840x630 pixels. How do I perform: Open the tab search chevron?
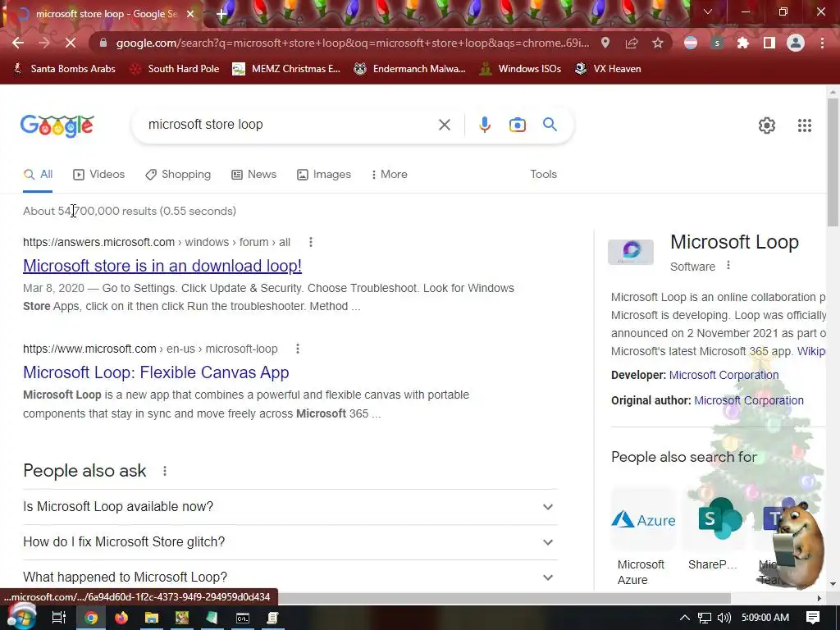[708, 11]
